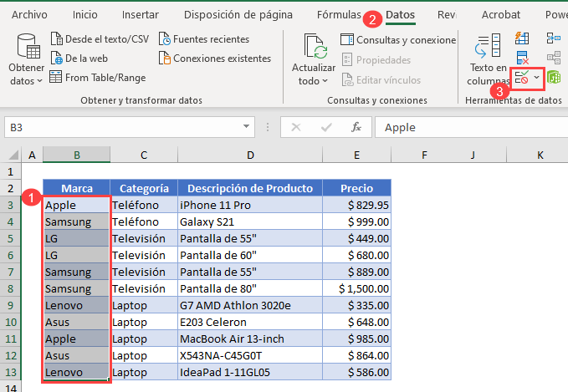
Task: Open the Fuentes recientes option
Action: click(x=204, y=38)
